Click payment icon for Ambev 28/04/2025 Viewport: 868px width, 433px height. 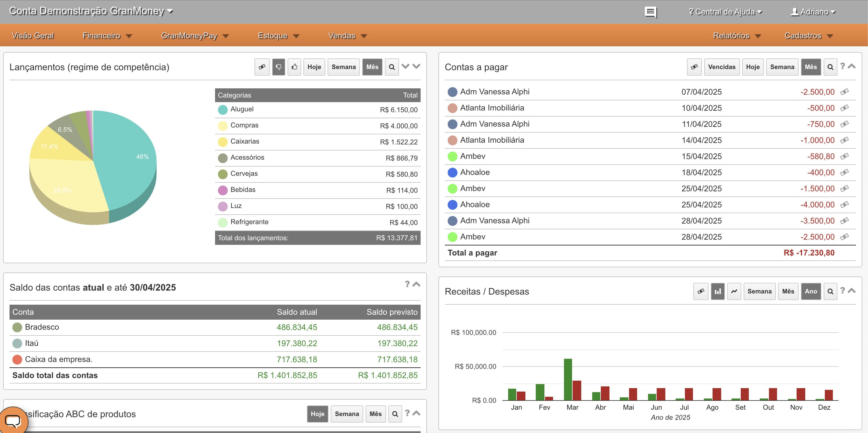(x=844, y=237)
